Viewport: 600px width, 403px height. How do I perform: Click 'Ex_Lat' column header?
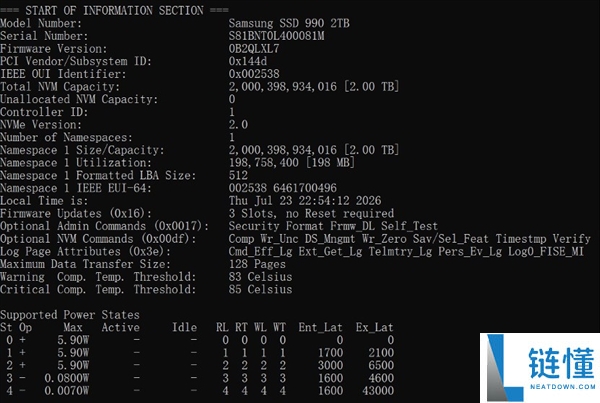[374, 327]
